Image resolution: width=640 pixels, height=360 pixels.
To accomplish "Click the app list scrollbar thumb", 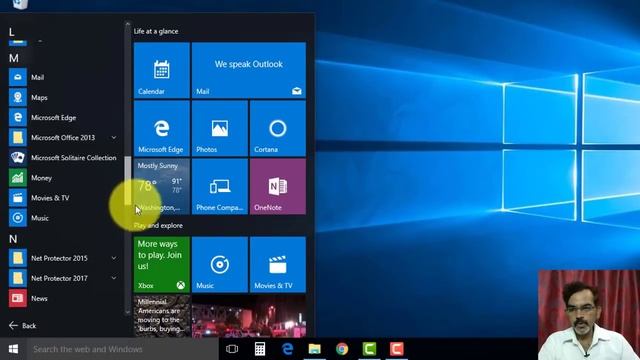I will [x=128, y=180].
